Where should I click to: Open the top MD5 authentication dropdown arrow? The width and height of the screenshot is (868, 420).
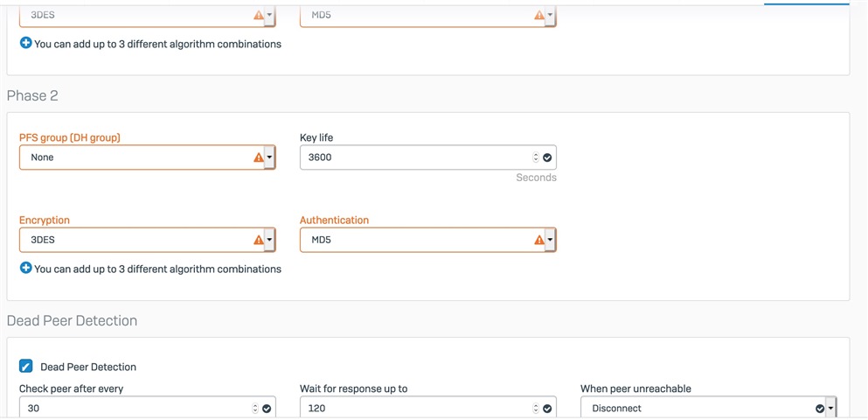click(x=550, y=16)
